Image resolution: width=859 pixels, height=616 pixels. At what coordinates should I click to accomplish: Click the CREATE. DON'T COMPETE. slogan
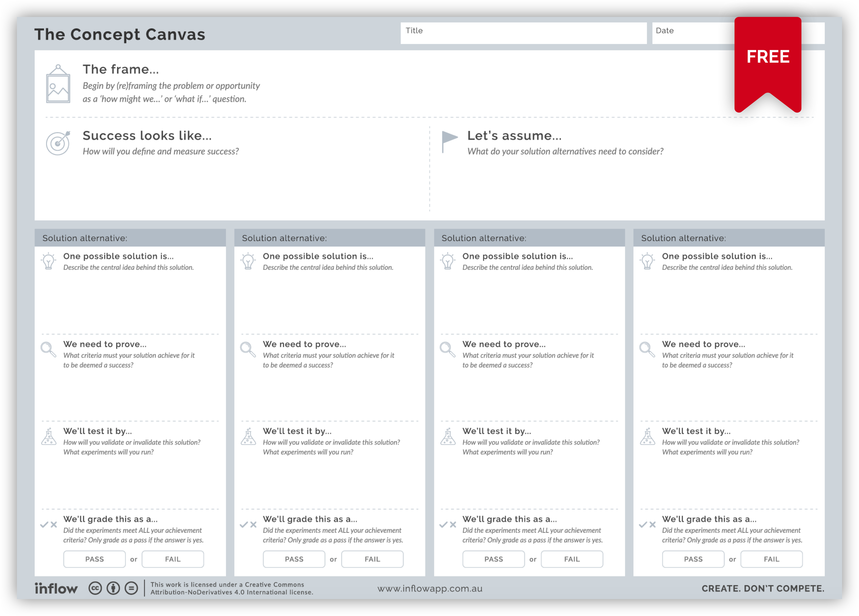(763, 588)
